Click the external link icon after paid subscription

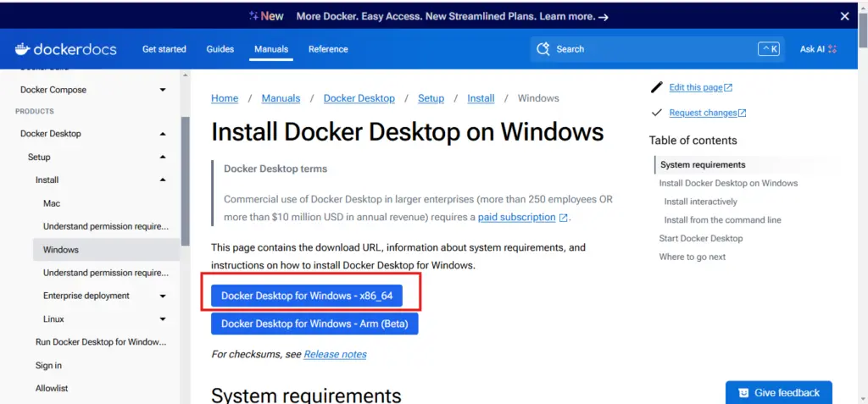[x=564, y=218]
